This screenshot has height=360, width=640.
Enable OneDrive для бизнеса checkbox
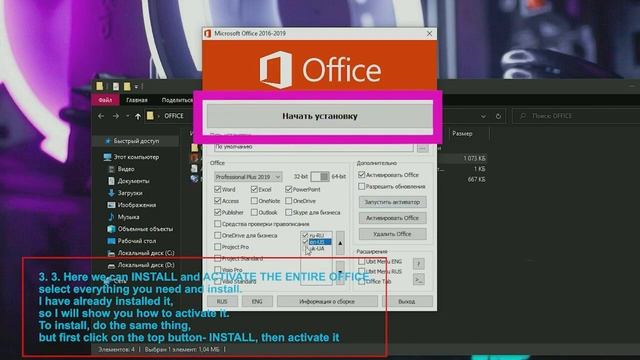[218, 236]
